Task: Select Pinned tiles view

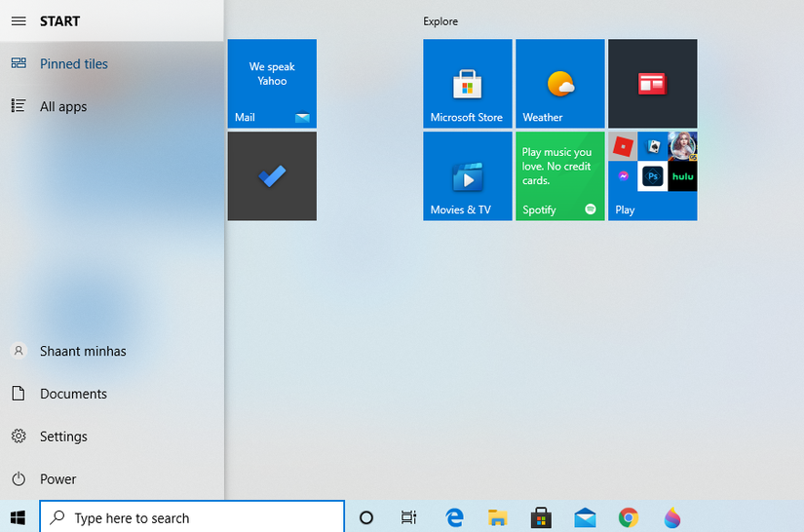Action: [x=112, y=63]
